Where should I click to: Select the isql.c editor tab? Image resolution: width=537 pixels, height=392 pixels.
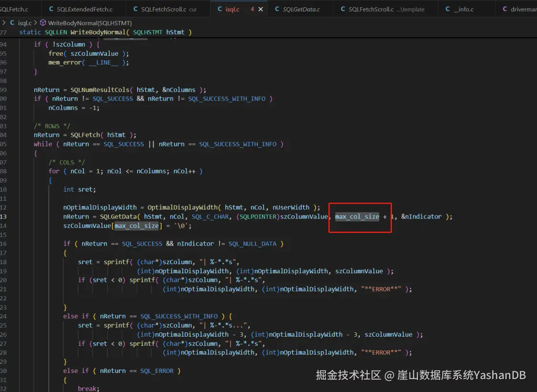[x=232, y=9]
